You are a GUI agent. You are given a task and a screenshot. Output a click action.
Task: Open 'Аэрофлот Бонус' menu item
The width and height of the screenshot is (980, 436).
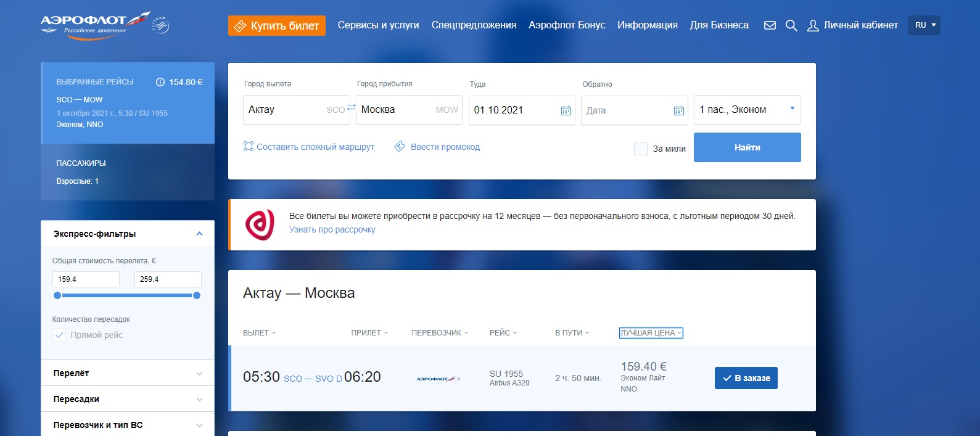point(566,25)
